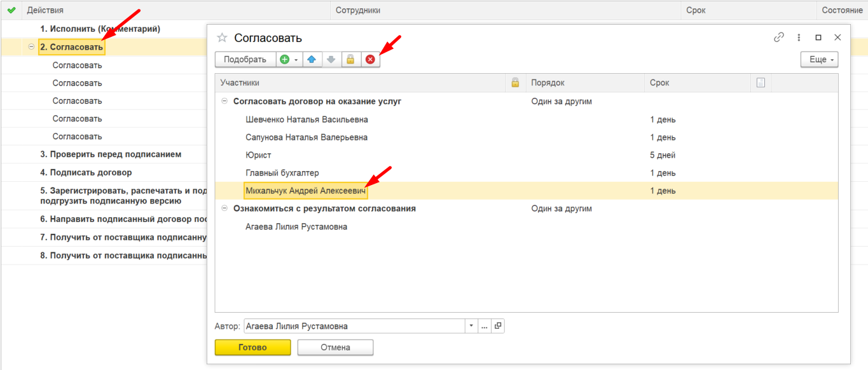Image resolution: width=868 pixels, height=370 pixels.
Task: Select participant Шевченко Наталья Васильевна
Action: tap(307, 120)
